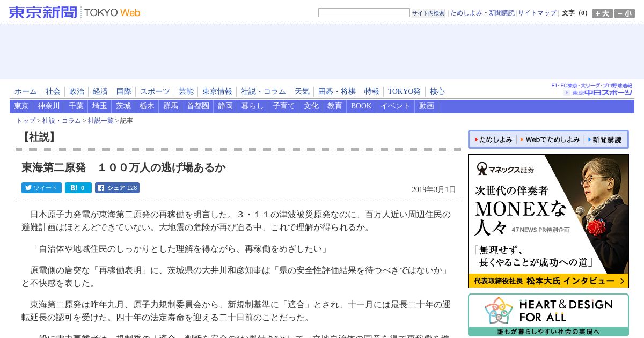This screenshot has width=644, height=338.
Task: Click the Tokyo Shimbun TOKYO Web logo
Action: [75, 12]
